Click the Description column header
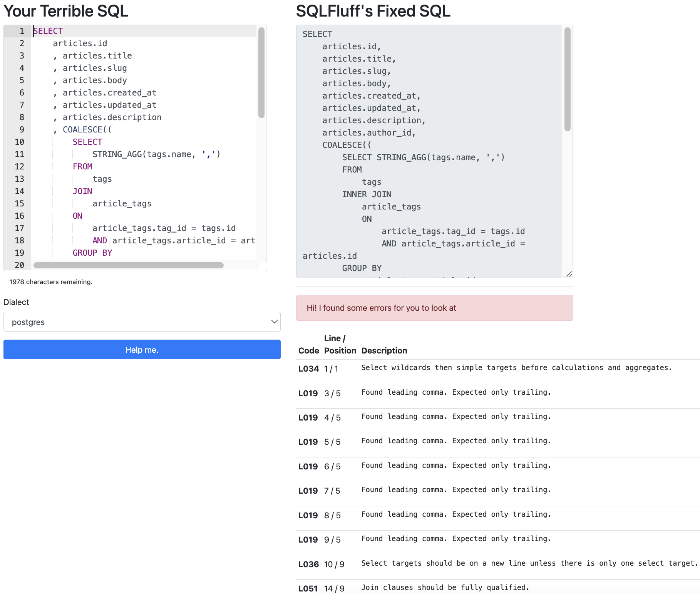 (384, 350)
